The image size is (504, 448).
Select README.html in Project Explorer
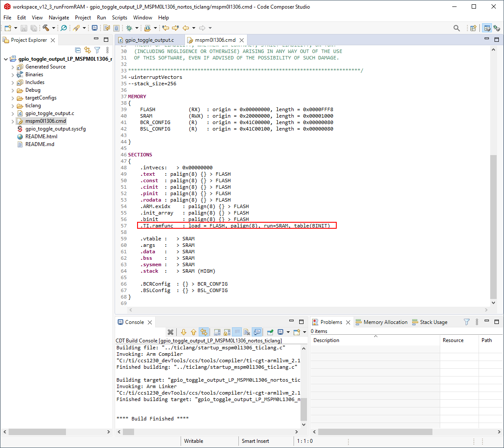click(41, 137)
